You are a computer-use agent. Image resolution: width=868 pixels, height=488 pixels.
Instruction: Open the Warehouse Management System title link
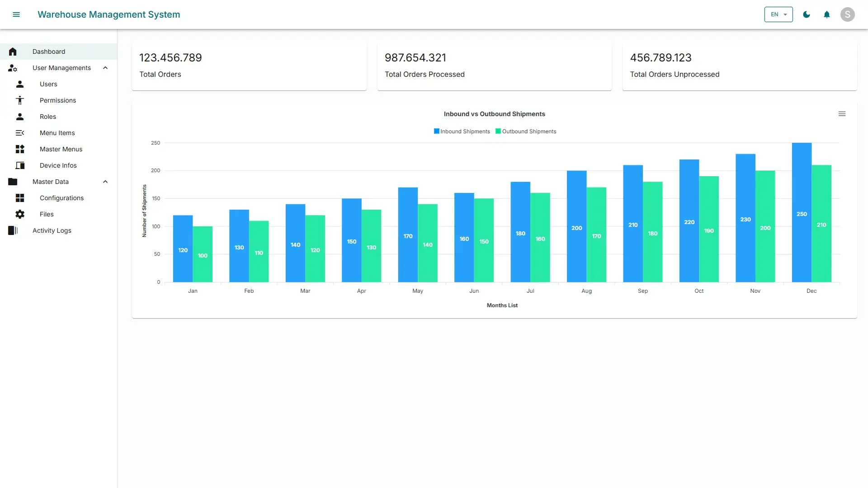108,14
